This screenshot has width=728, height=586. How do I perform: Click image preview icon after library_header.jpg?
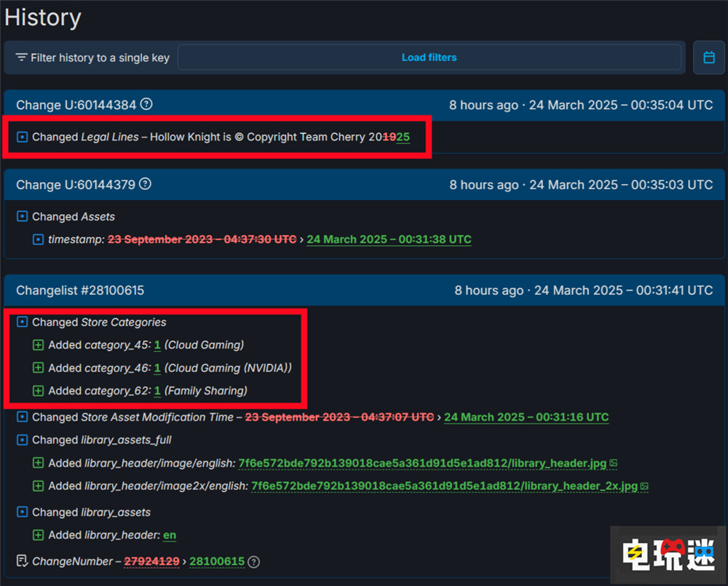pyautogui.click(x=614, y=463)
